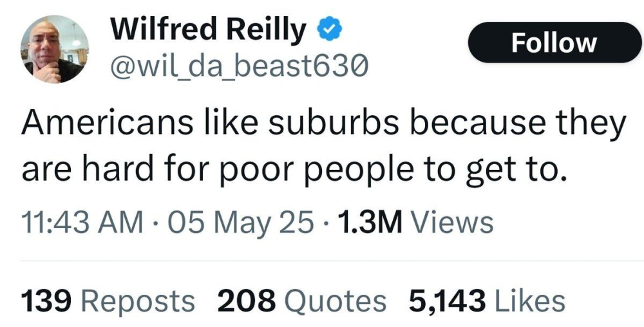Open Wilfred Reilly's profile picture

[x=55, y=50]
